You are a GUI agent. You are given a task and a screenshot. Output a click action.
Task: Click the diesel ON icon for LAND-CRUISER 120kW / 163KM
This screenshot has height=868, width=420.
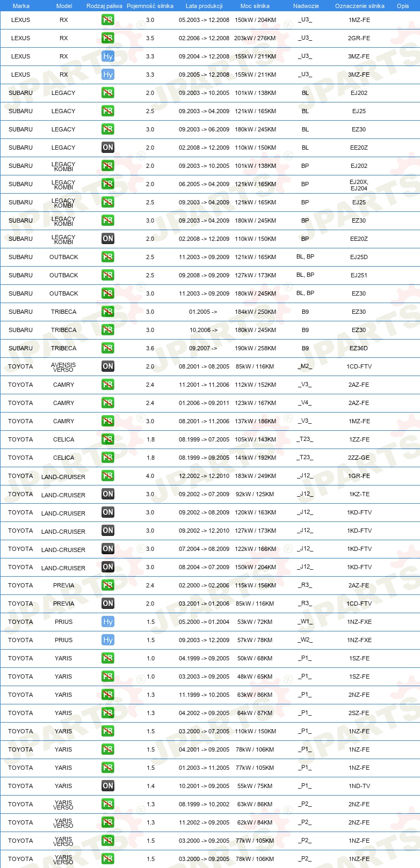click(x=108, y=512)
